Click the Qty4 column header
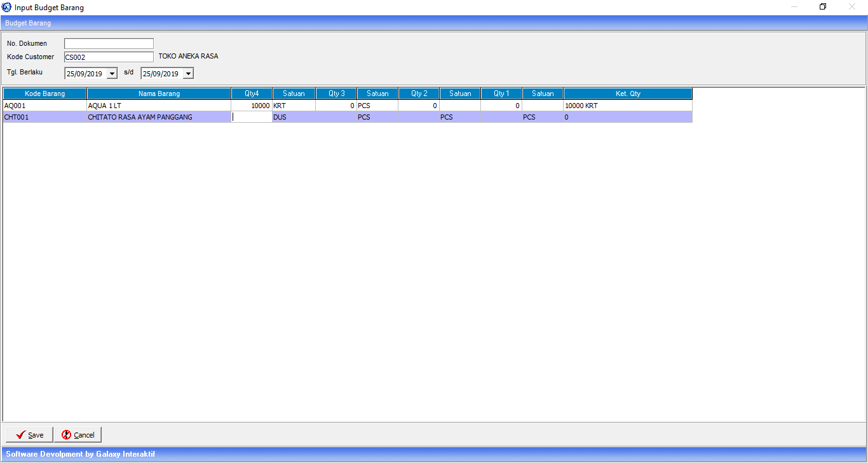This screenshot has height=463, width=868. (252, 93)
